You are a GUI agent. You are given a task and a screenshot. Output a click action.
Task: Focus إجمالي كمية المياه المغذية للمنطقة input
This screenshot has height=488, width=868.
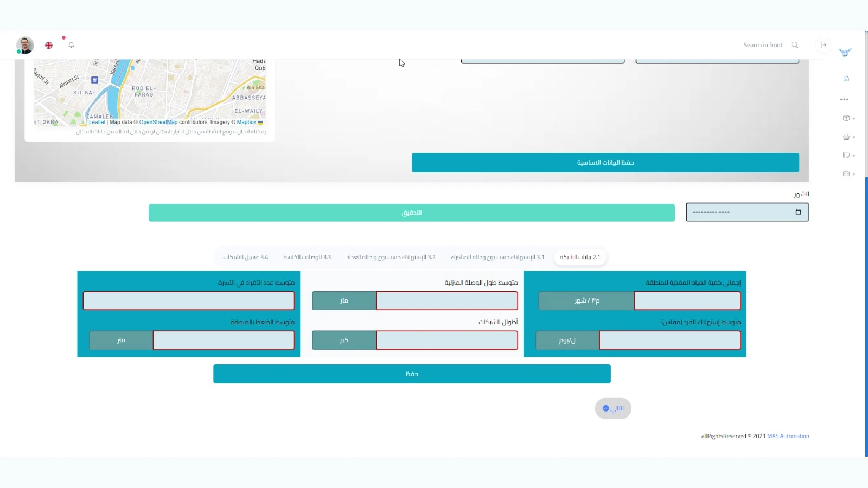click(x=687, y=300)
